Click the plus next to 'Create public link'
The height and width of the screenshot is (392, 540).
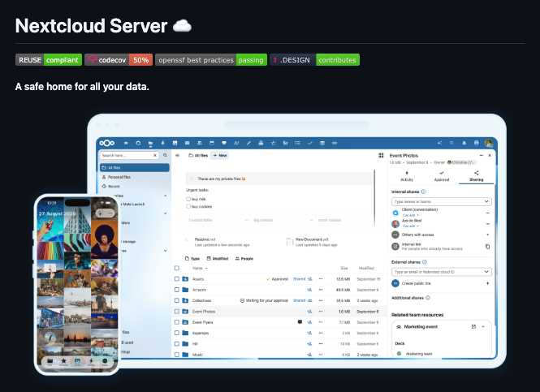(x=487, y=283)
